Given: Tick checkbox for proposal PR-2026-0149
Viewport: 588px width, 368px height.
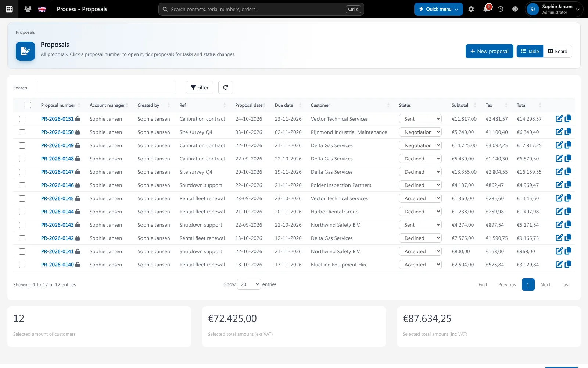Looking at the screenshot, I should point(22,145).
